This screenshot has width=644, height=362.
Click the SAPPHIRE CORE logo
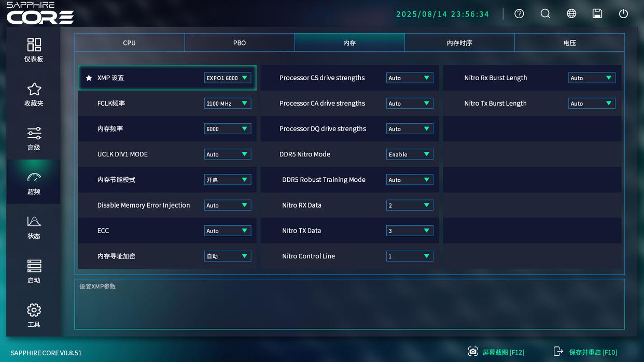tap(40, 13)
